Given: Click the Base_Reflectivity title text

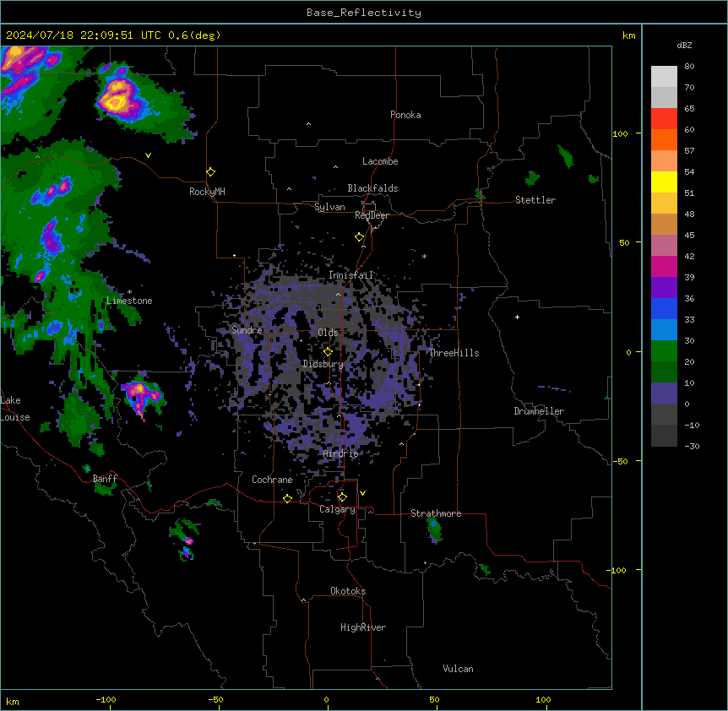Looking at the screenshot, I should pyautogui.click(x=364, y=13).
